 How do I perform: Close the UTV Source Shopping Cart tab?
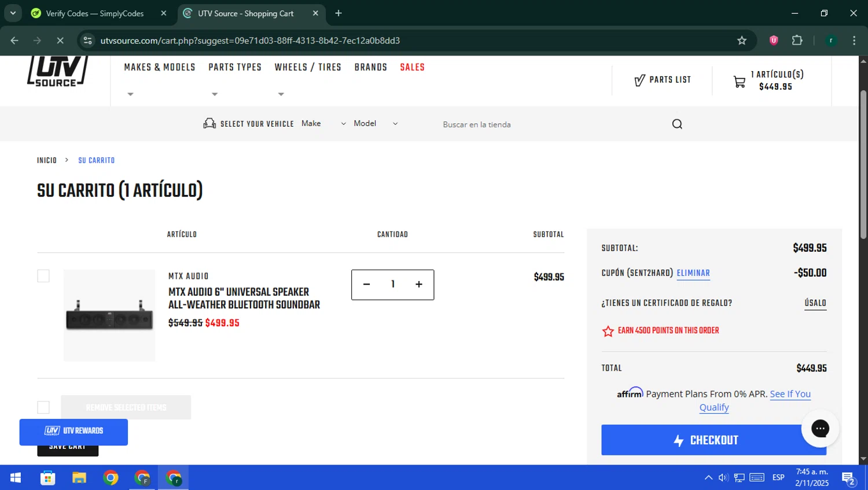click(315, 13)
